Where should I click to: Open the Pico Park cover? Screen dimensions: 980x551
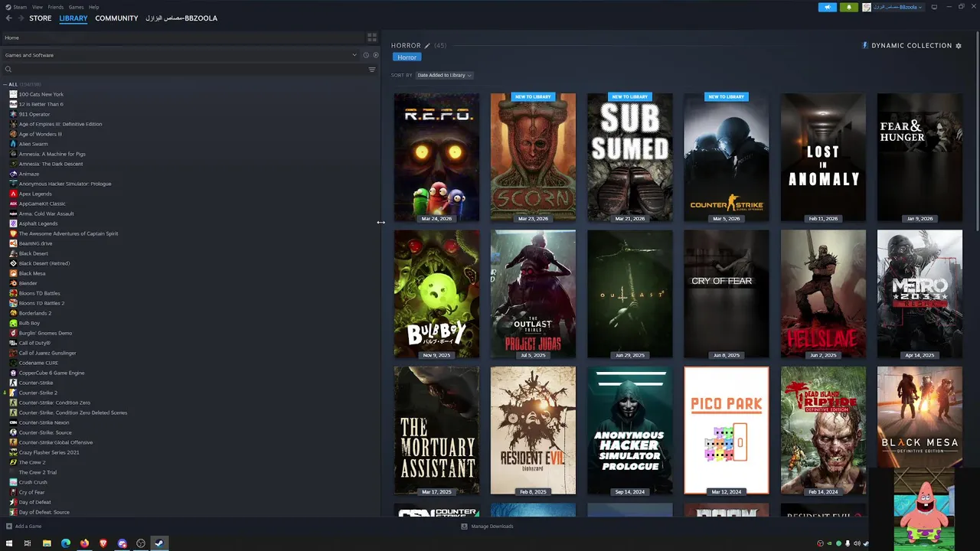tap(727, 430)
